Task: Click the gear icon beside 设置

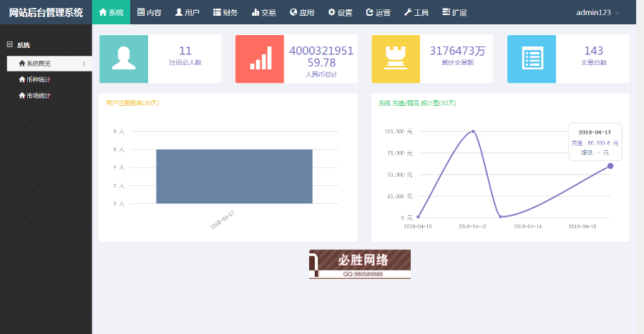Action: click(x=331, y=12)
